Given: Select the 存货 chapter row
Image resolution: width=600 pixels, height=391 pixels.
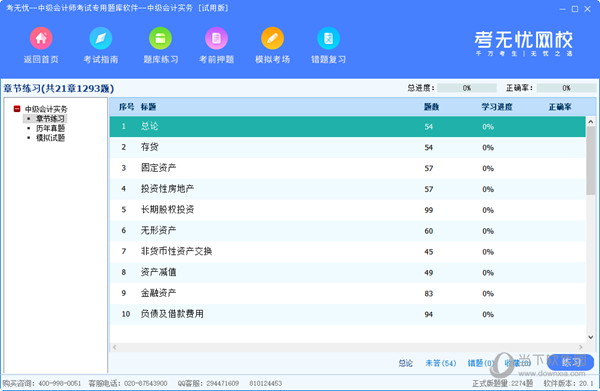Looking at the screenshot, I should [347, 147].
